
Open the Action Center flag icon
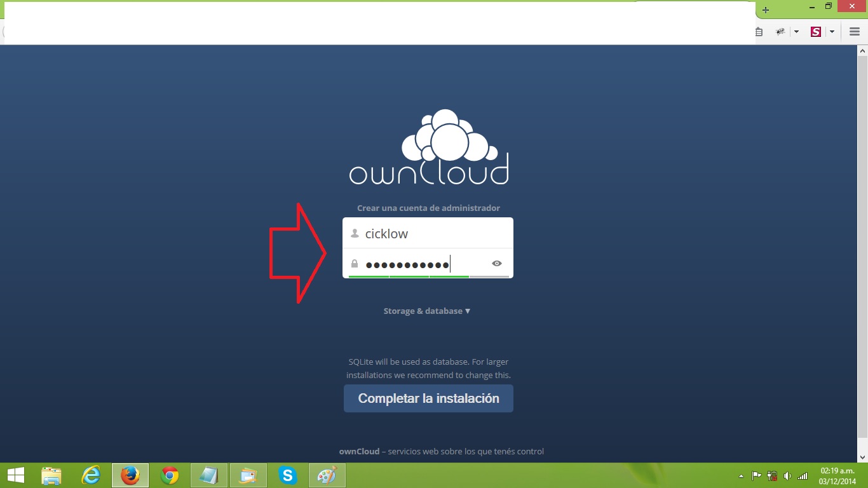coord(757,476)
